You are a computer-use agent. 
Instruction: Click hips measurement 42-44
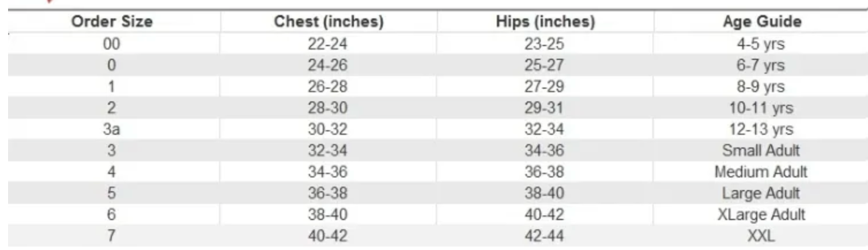click(545, 236)
